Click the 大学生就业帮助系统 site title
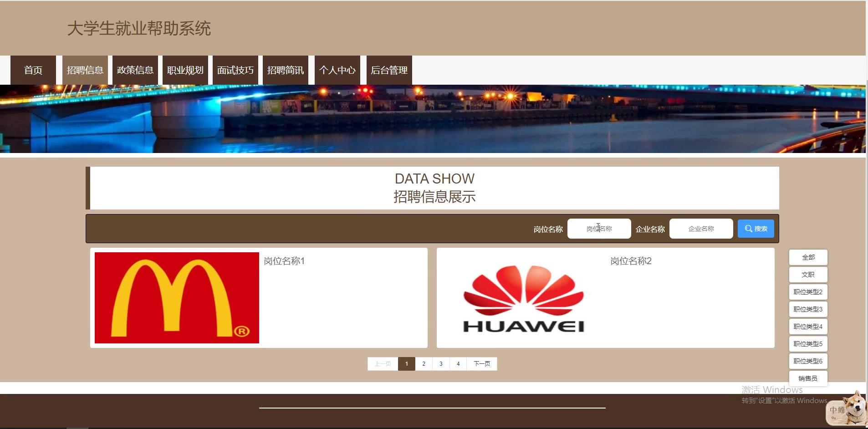This screenshot has width=868, height=429. point(139,28)
